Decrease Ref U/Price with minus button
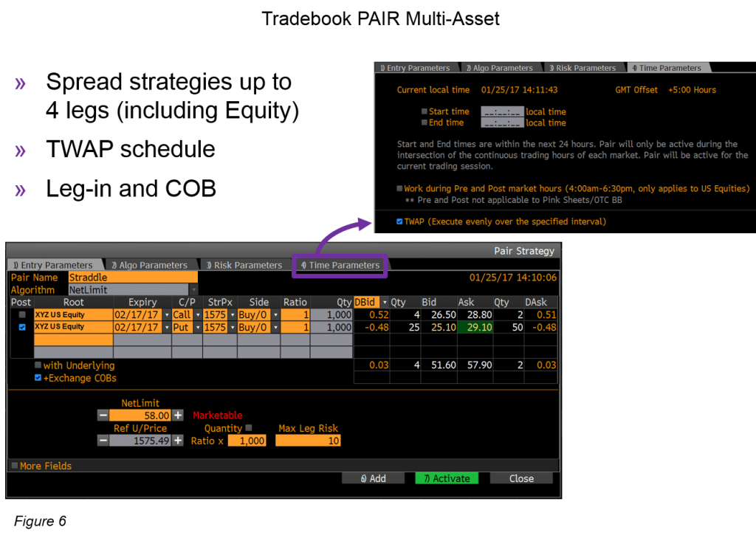This screenshot has width=756, height=538. coord(103,440)
